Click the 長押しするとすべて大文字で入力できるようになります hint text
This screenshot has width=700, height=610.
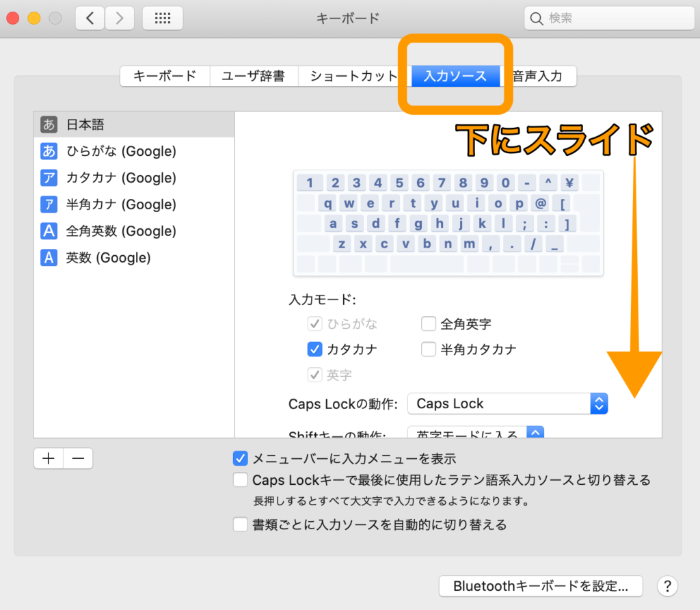pyautogui.click(x=391, y=501)
